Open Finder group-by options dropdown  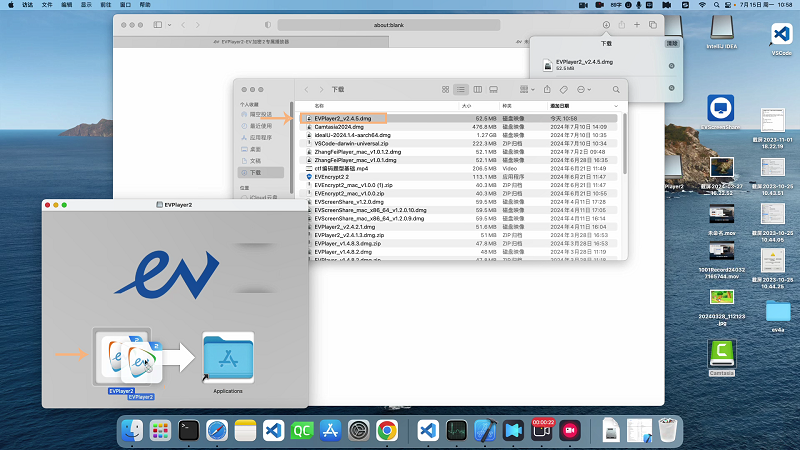pos(527,89)
